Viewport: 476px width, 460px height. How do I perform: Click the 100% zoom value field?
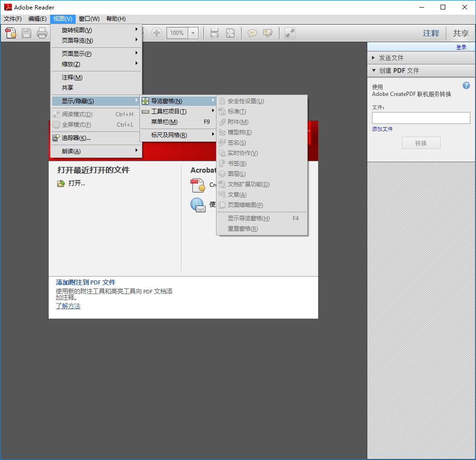177,33
